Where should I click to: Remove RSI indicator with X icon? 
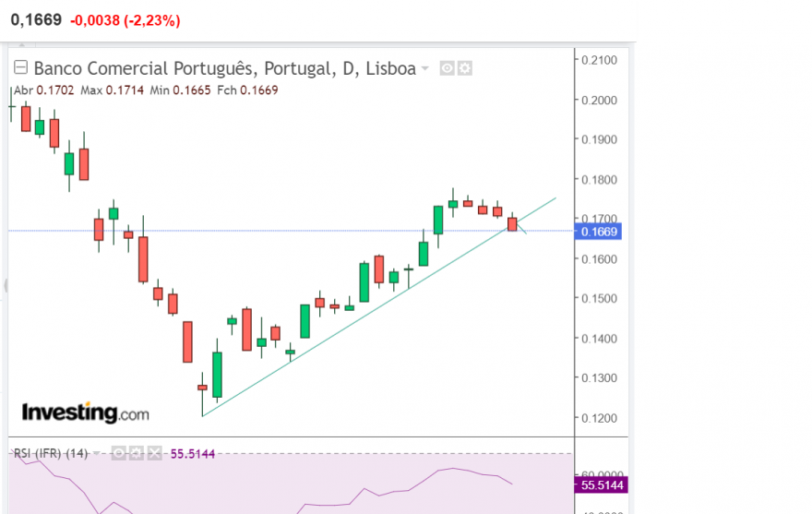click(154, 454)
